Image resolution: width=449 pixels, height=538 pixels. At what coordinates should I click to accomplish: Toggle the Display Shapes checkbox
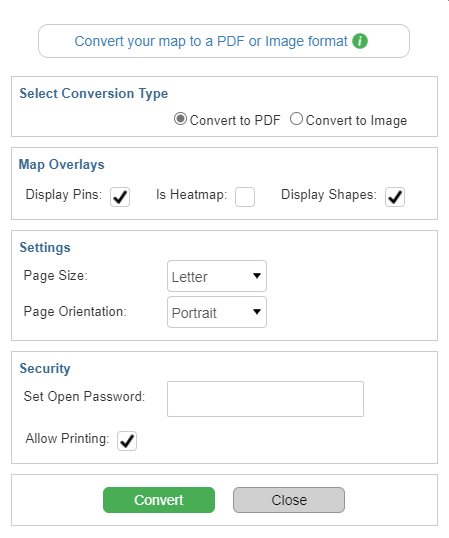395,197
